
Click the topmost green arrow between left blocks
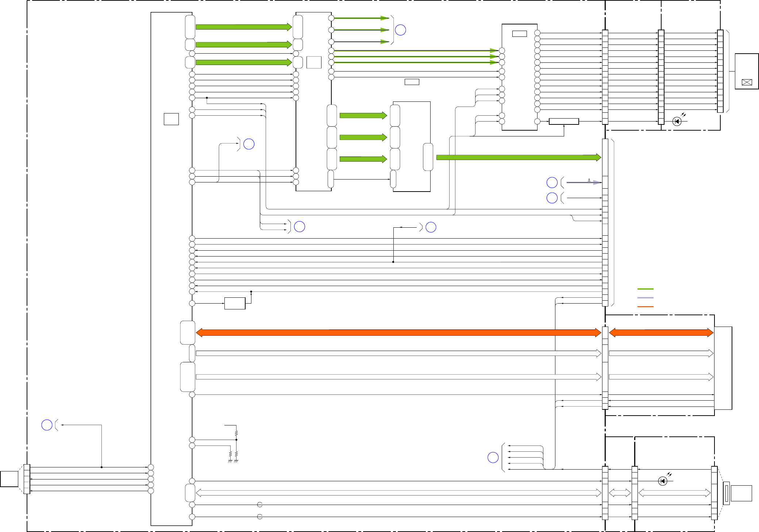point(243,27)
